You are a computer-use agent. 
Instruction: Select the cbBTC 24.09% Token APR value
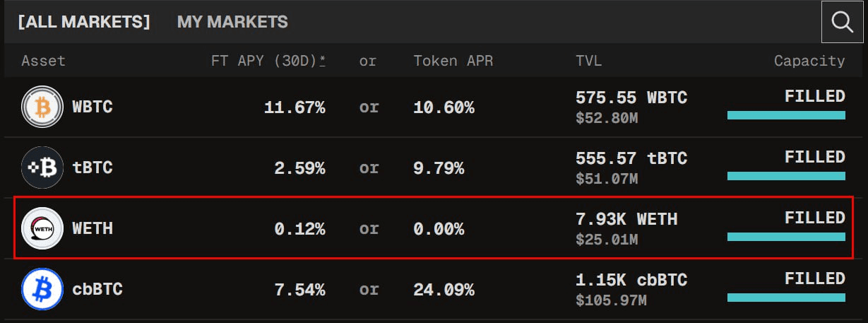[x=444, y=290]
